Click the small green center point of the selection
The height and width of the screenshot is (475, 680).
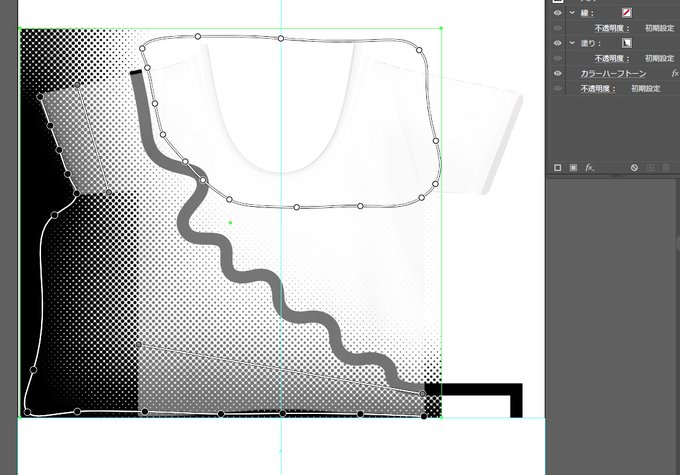(x=230, y=223)
